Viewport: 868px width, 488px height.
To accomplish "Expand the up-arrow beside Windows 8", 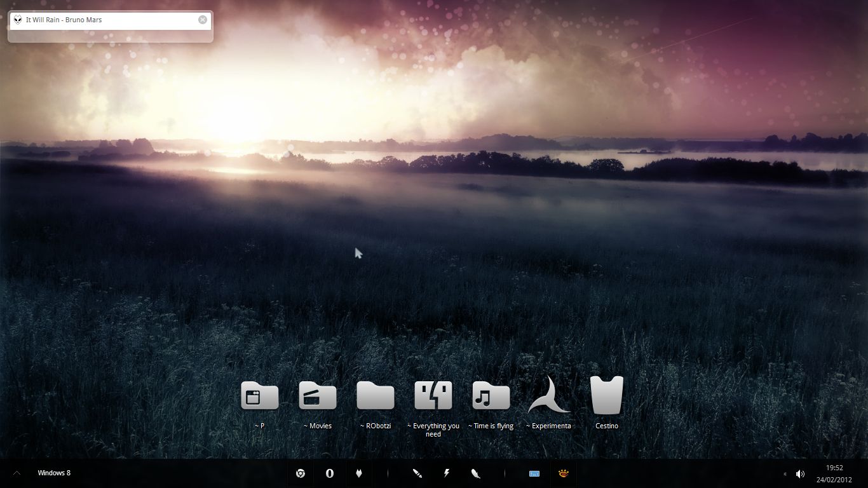I will tap(17, 473).
